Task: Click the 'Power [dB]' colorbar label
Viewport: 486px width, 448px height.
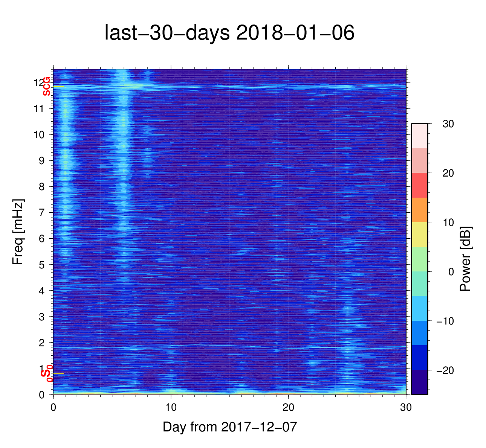Action: coord(466,259)
